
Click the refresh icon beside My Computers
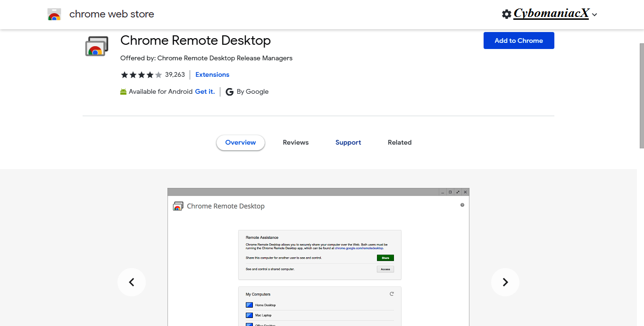tap(392, 293)
